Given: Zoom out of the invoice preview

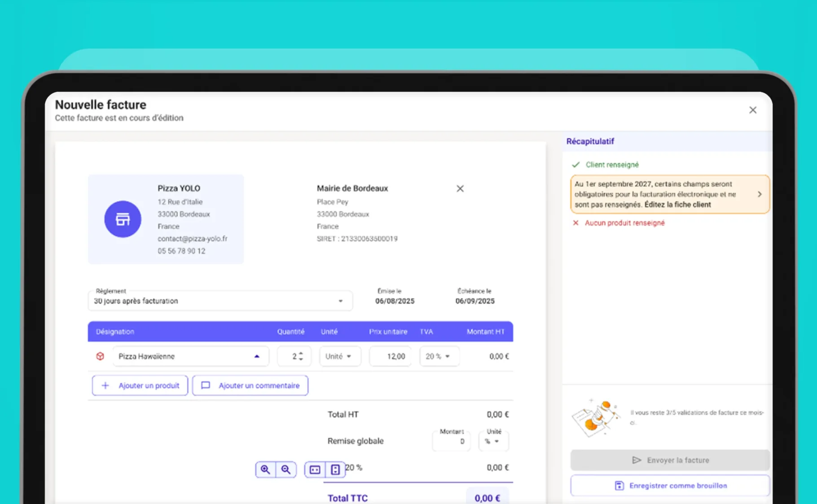Looking at the screenshot, I should pos(286,469).
